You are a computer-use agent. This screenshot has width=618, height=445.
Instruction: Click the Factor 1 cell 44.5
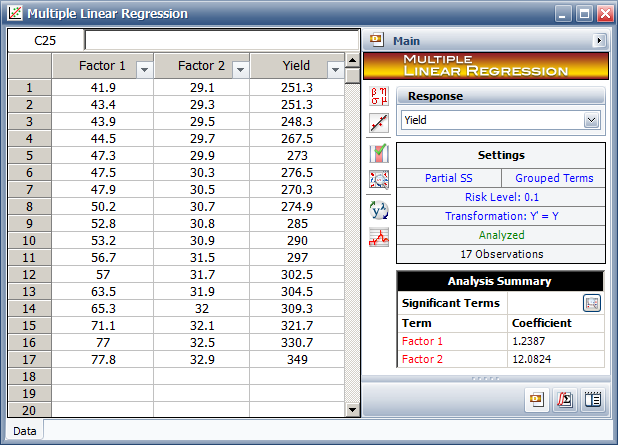tap(103, 138)
